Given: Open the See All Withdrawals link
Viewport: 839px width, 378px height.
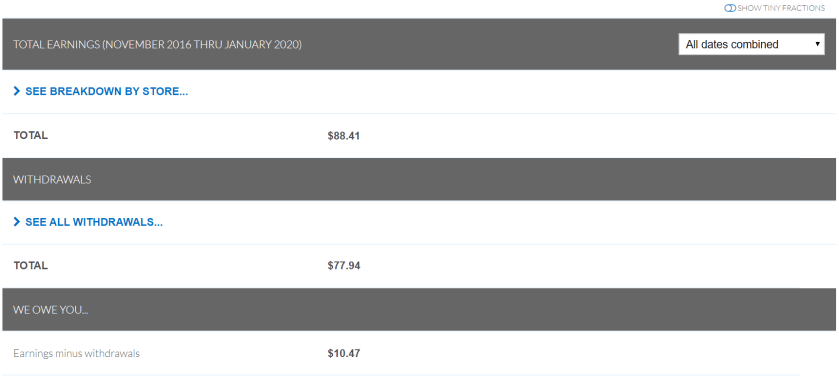Looking at the screenshot, I should [94, 222].
